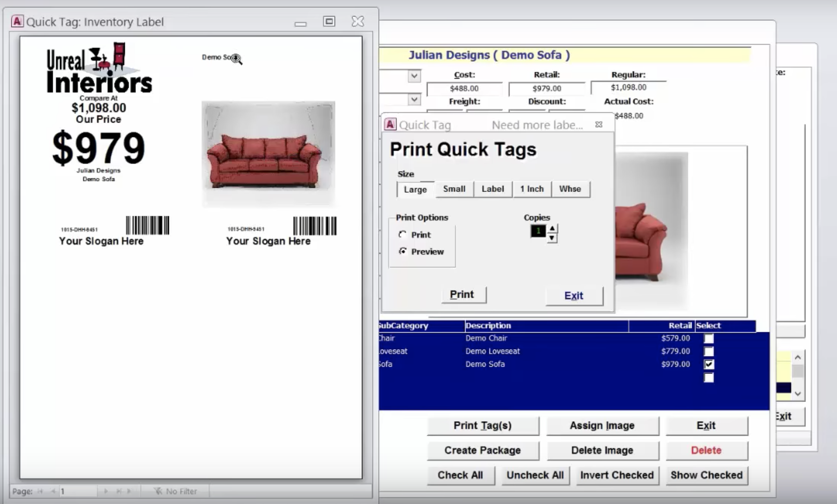Click the Access icon on Inventory Label title bar
This screenshot has height=504, width=837.
point(17,22)
